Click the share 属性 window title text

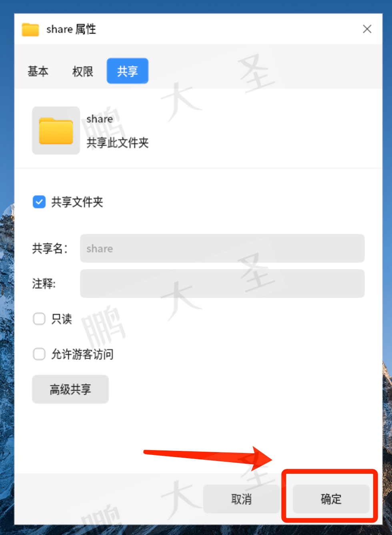(x=71, y=29)
